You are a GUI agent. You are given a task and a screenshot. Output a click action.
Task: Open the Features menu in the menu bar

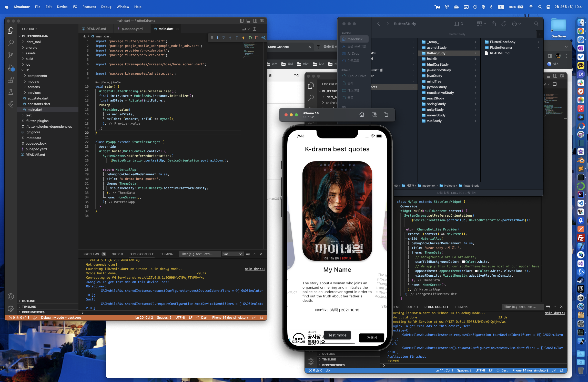click(x=89, y=7)
